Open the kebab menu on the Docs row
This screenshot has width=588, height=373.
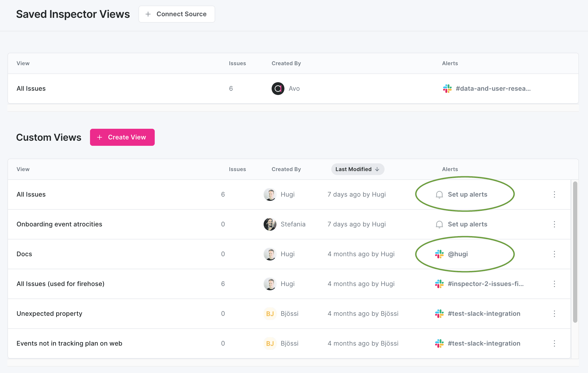coord(554,254)
